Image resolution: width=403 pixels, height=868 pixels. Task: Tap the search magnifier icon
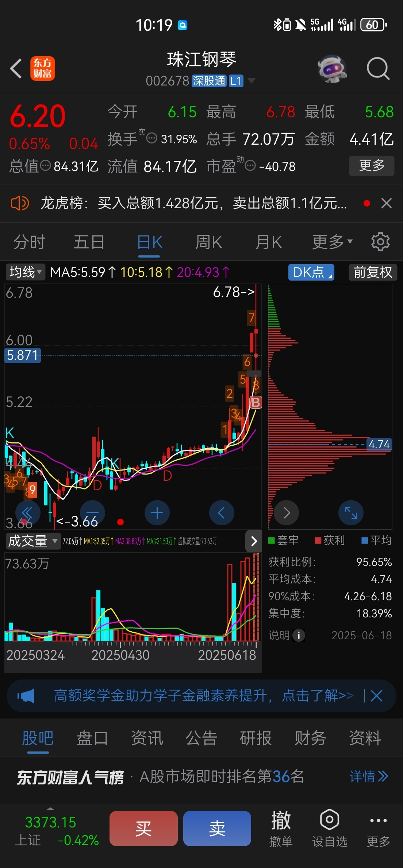click(378, 68)
